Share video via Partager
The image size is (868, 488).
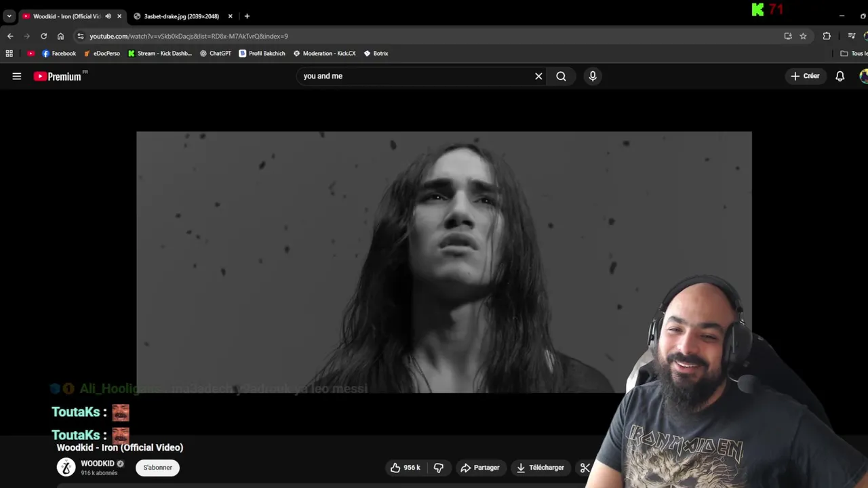pos(479,468)
